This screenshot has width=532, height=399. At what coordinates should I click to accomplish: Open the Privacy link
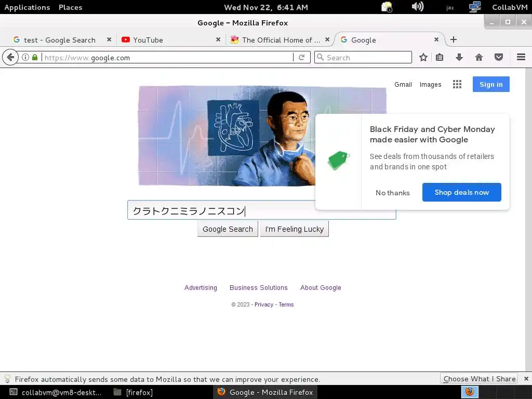coord(263,304)
